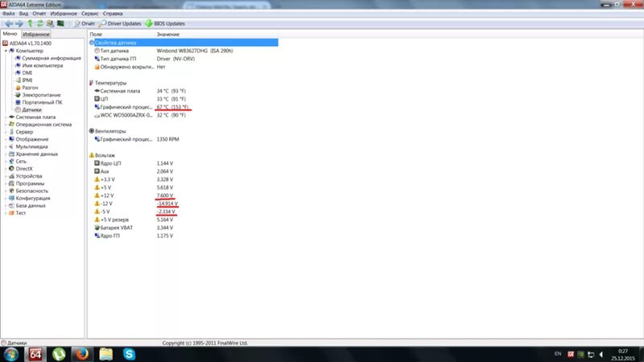
Task: Click the Вентиляторы section icon
Action: click(92, 131)
